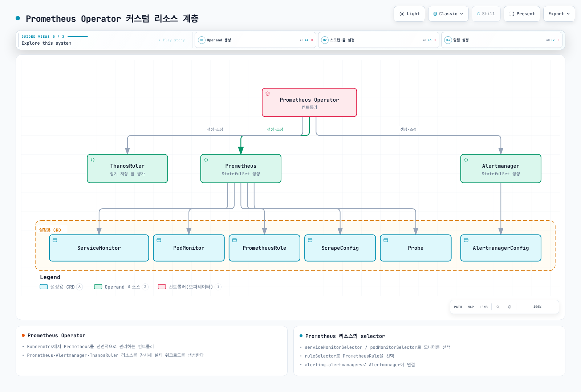Select the Prometheus Operator controller node

(x=309, y=102)
